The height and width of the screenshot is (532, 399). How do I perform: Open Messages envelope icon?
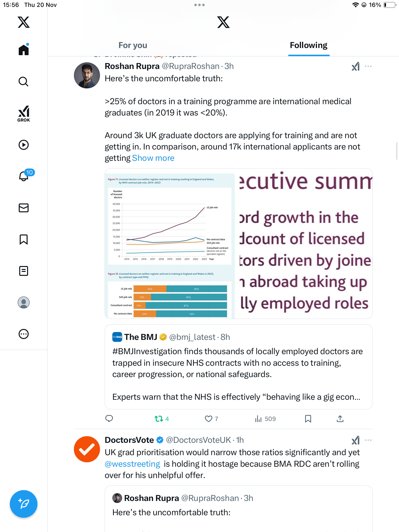24,208
